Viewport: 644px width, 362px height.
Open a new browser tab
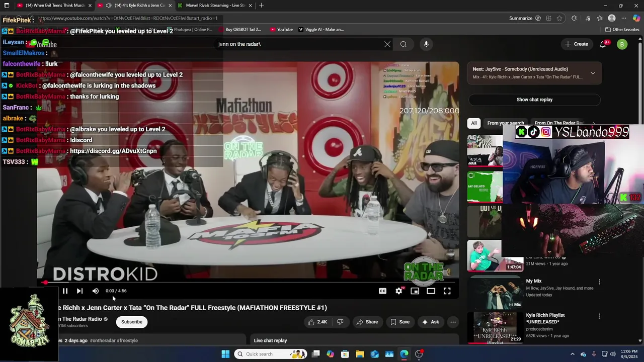point(261,5)
